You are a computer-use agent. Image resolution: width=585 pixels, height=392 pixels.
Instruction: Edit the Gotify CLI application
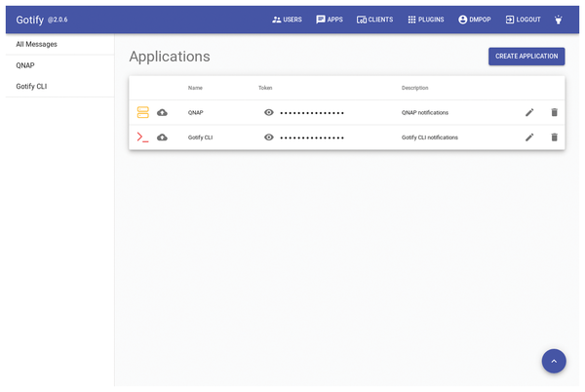529,137
